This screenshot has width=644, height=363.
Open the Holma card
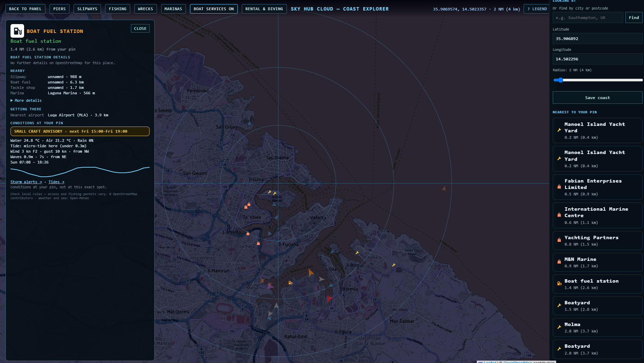point(597,327)
